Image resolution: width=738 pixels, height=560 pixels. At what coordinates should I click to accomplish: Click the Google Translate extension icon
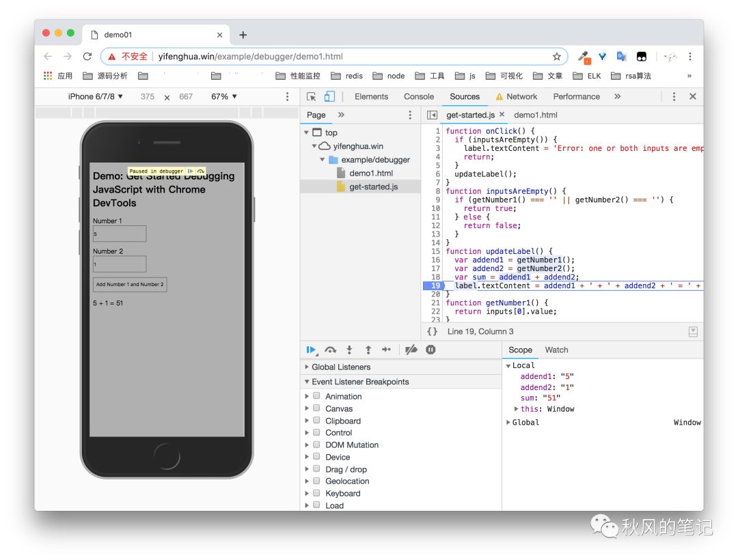[622, 57]
